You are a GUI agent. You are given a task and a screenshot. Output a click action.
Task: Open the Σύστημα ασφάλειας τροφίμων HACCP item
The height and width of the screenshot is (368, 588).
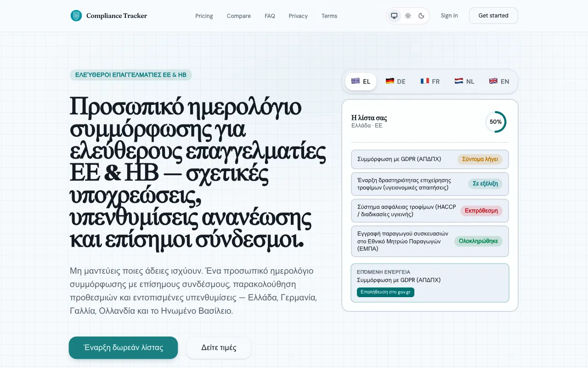430,211
